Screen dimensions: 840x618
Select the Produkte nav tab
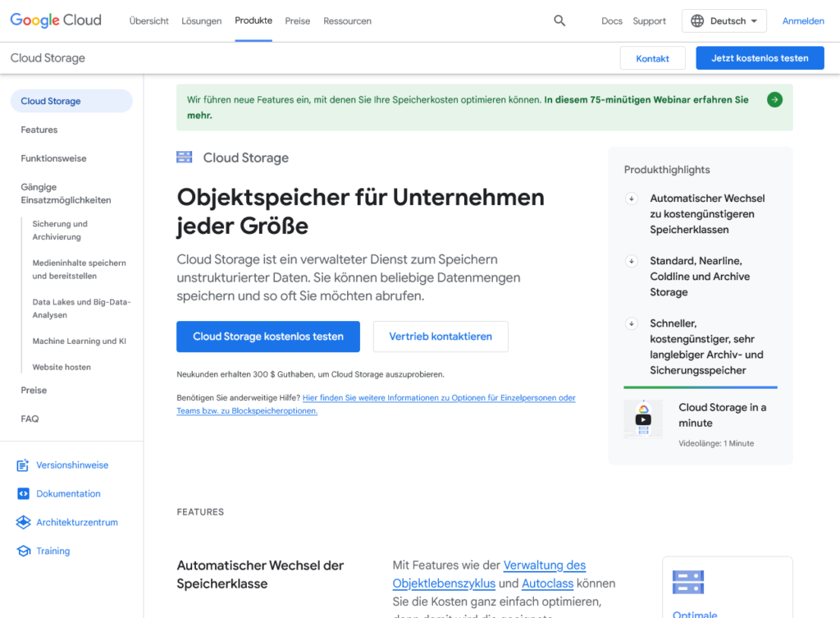253,21
